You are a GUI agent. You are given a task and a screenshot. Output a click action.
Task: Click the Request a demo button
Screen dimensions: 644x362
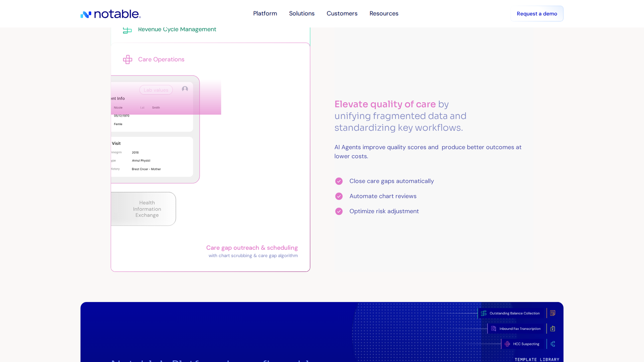(537, 14)
